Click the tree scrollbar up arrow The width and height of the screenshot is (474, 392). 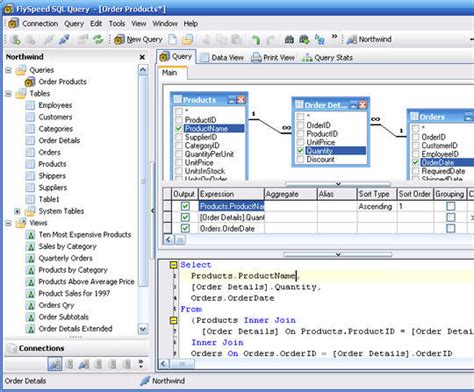tap(143, 70)
